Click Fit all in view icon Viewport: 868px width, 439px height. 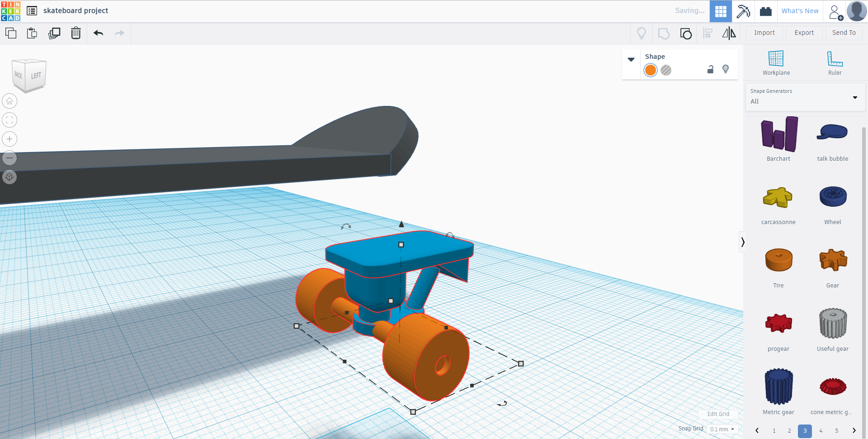(x=9, y=120)
